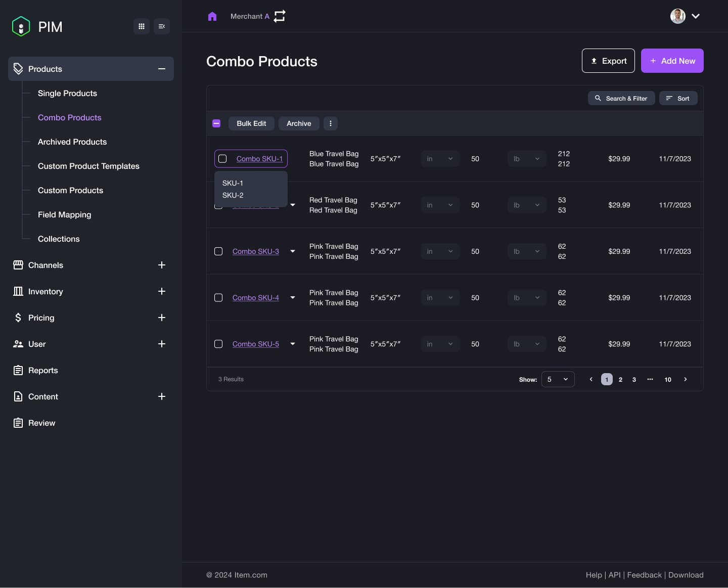The image size is (728, 588).
Task: Select SKU-1 in the dropdown list
Action: coord(233,183)
